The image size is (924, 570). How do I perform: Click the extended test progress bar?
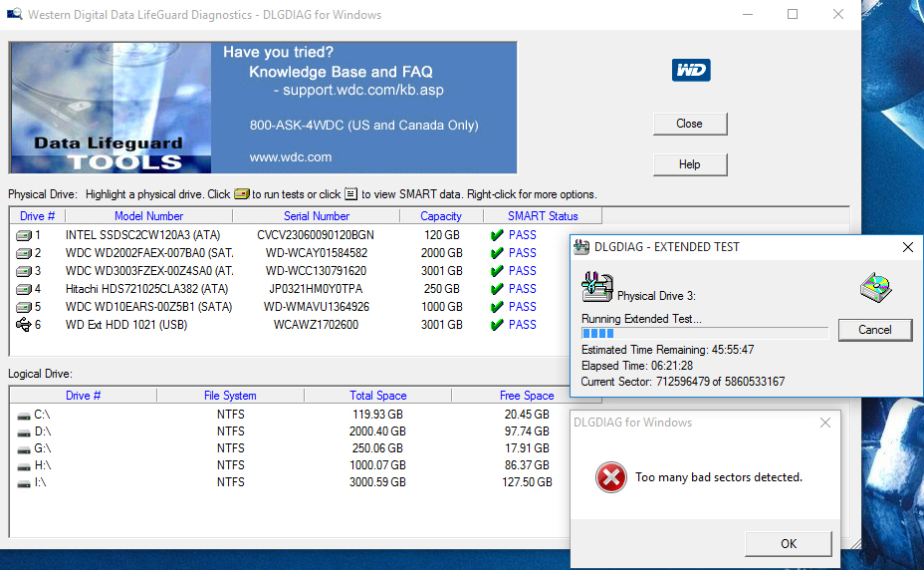pyautogui.click(x=705, y=334)
